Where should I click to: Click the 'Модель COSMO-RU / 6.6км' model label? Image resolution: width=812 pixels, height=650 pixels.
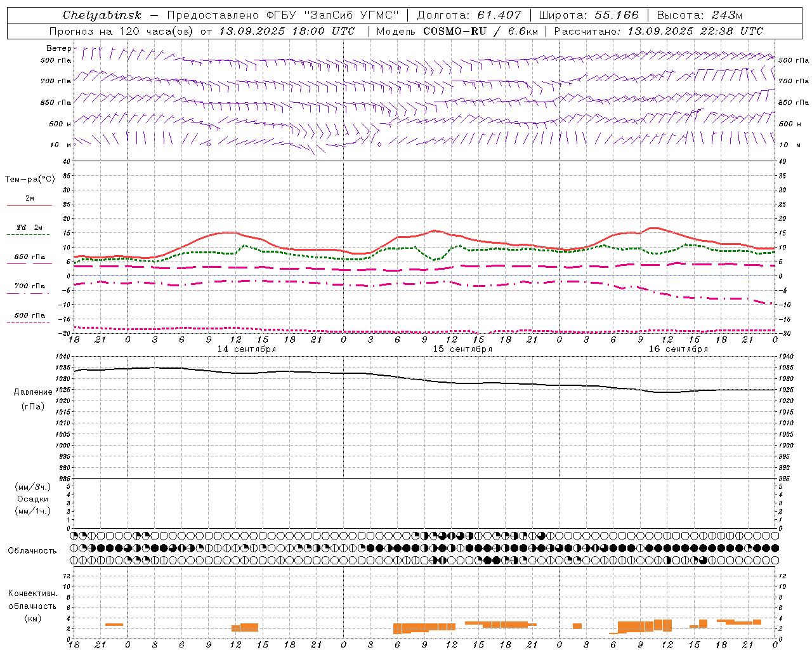(457, 31)
